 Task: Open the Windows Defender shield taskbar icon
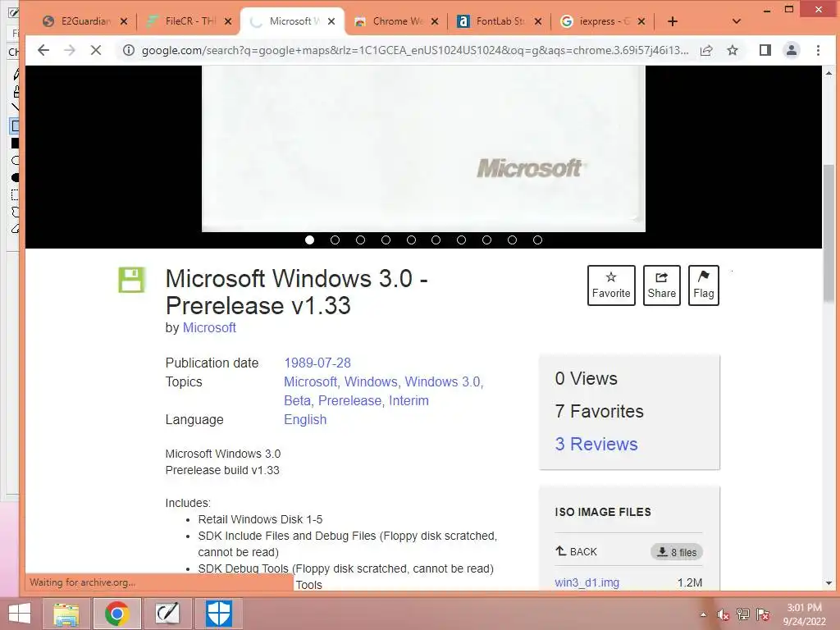219,614
